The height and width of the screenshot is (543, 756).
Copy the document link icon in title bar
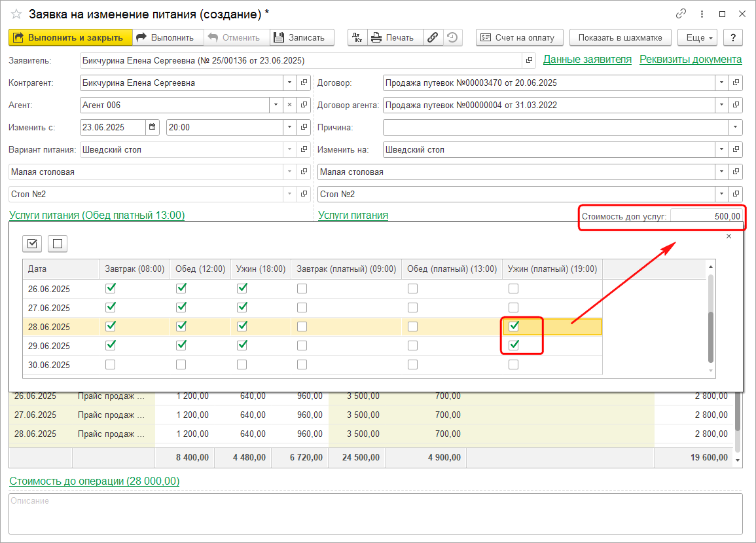[681, 14]
